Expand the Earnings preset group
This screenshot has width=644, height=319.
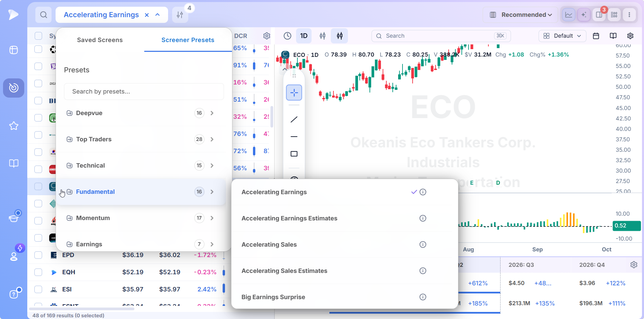(141, 244)
